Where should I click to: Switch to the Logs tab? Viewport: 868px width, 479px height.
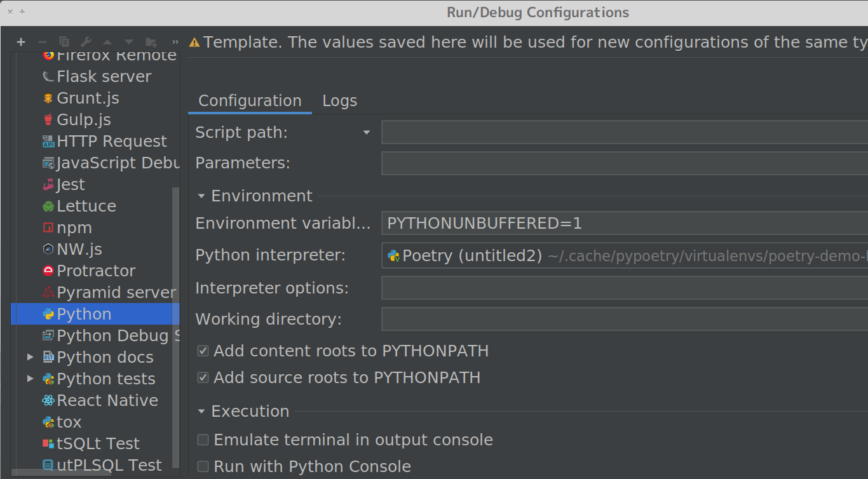pos(340,100)
